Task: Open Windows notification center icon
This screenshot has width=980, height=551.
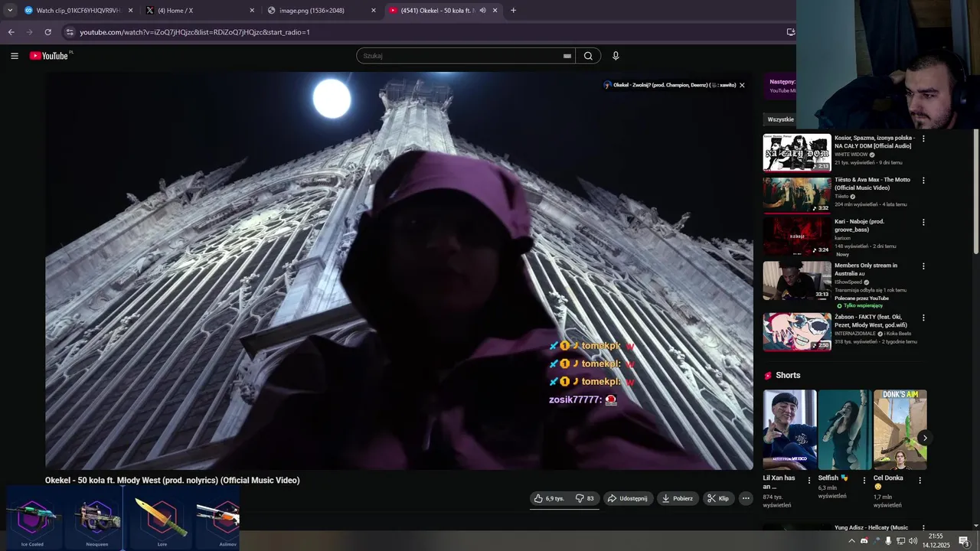Action: pyautogui.click(x=964, y=541)
